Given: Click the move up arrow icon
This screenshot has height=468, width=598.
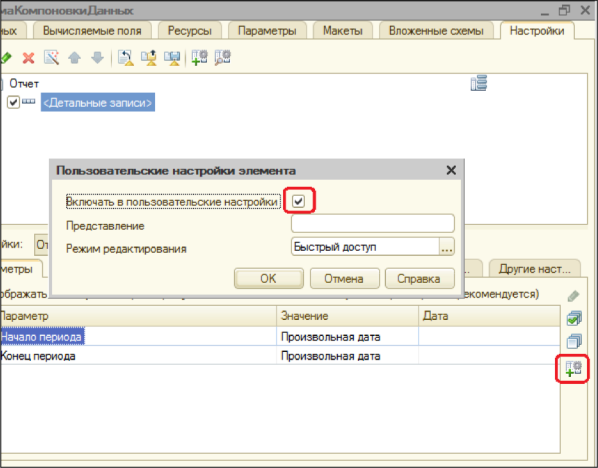Looking at the screenshot, I should pyautogui.click(x=74, y=58).
